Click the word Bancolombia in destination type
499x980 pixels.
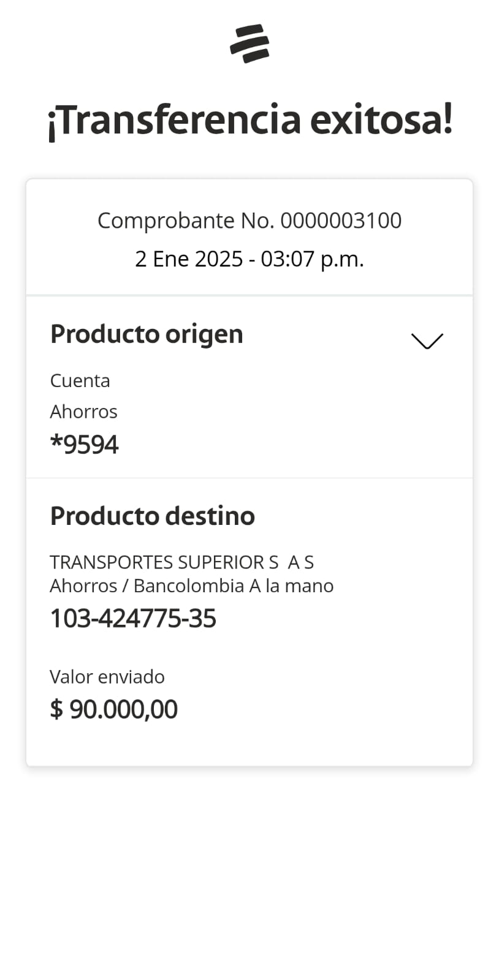(x=189, y=586)
